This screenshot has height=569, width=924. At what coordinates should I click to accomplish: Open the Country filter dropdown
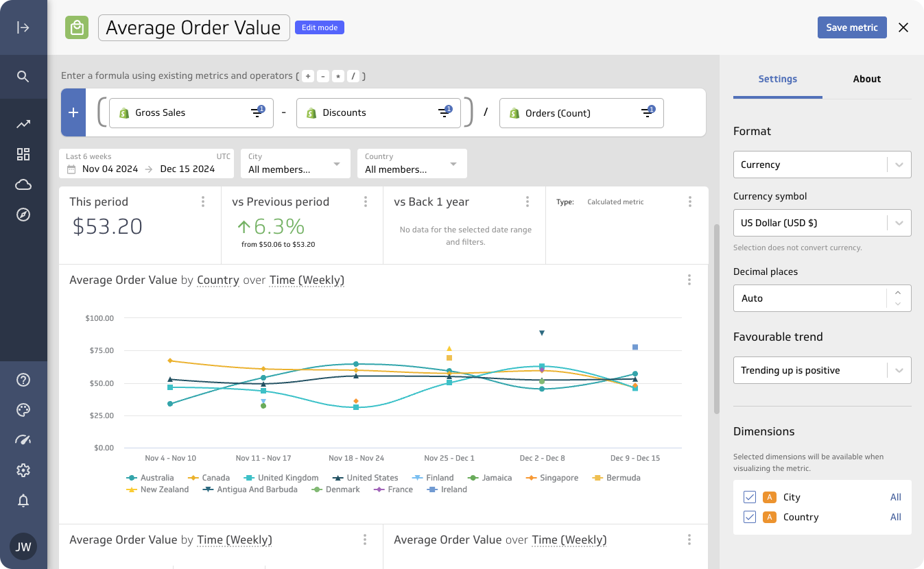click(x=412, y=164)
